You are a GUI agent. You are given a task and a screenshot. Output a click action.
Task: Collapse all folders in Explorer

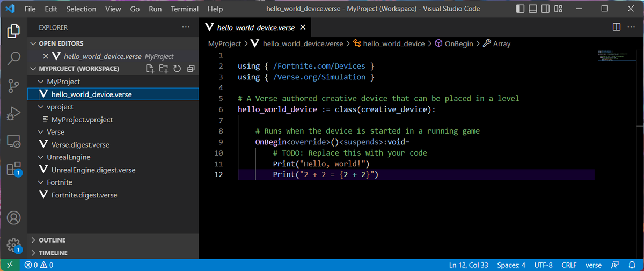click(190, 69)
